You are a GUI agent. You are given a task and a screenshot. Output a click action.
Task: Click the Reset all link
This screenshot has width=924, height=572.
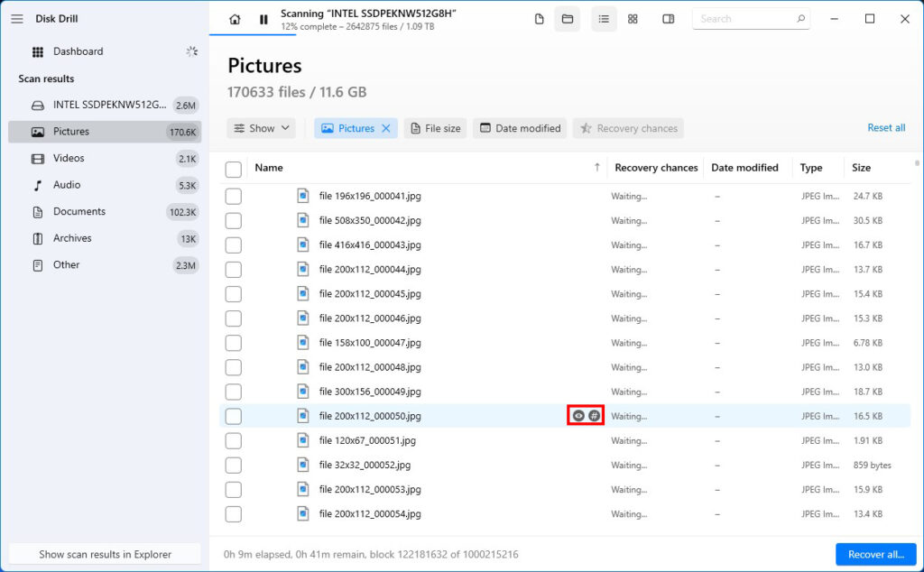[885, 128]
